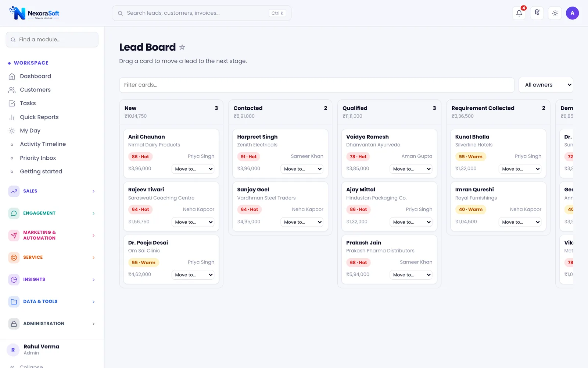Image resolution: width=588 pixels, height=368 pixels.
Task: Click the 55 · Warm badge on Kunal Bhalla
Action: coord(471,157)
